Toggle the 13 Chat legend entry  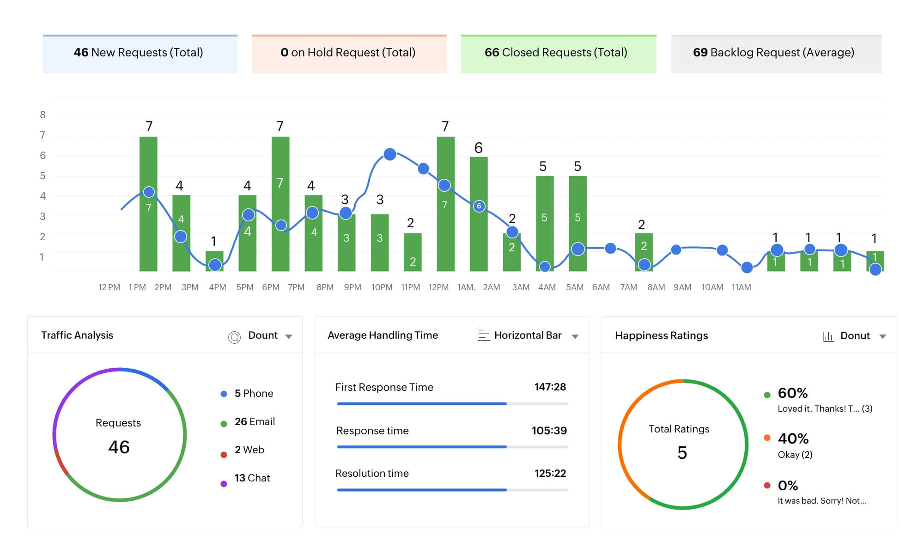252,478
